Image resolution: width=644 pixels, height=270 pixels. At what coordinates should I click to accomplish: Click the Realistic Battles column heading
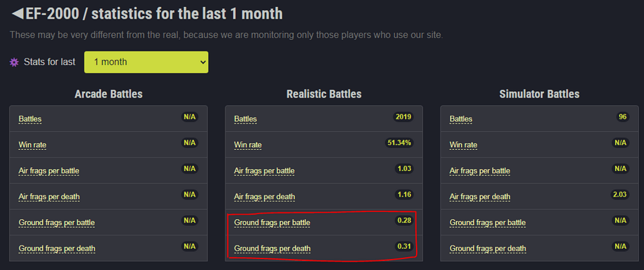[324, 94]
